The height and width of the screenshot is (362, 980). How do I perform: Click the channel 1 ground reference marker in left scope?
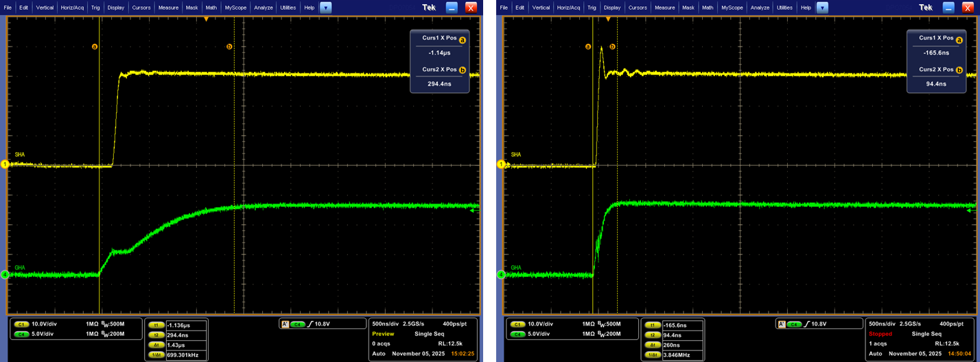pyautogui.click(x=4, y=165)
